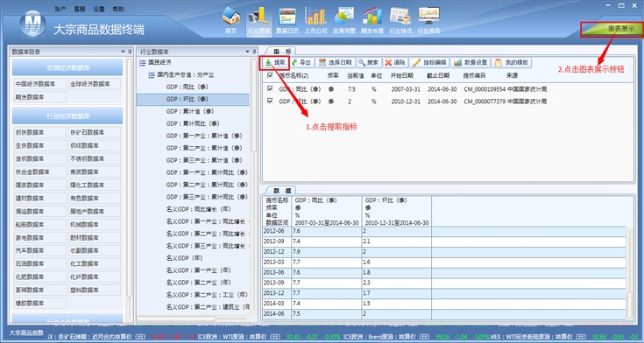Screen dimensions: 644x343
Task: Open 数据设置 chart settings button
Action: coord(471,62)
